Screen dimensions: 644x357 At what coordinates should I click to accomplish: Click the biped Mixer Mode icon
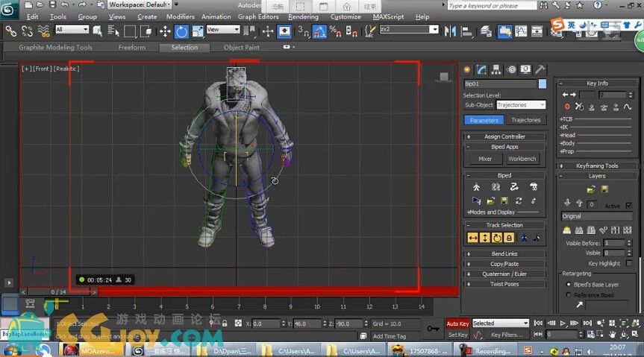point(534,187)
